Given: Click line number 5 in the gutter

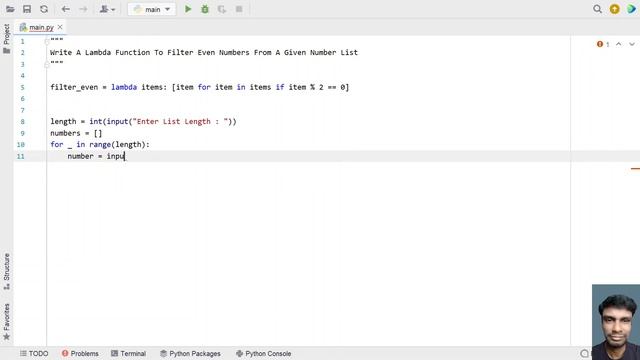Looking at the screenshot, I should point(22,87).
